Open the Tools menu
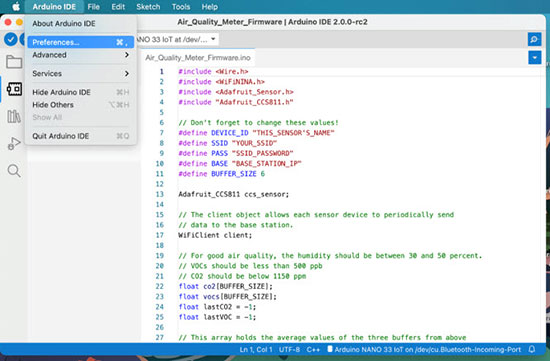Image resolution: width=550 pixels, height=361 pixels. (x=181, y=7)
